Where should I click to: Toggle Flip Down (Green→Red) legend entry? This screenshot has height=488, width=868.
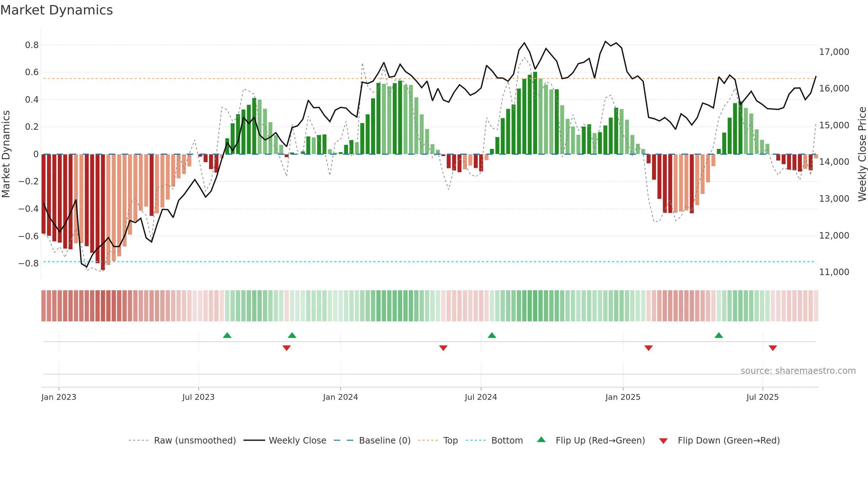(719, 440)
